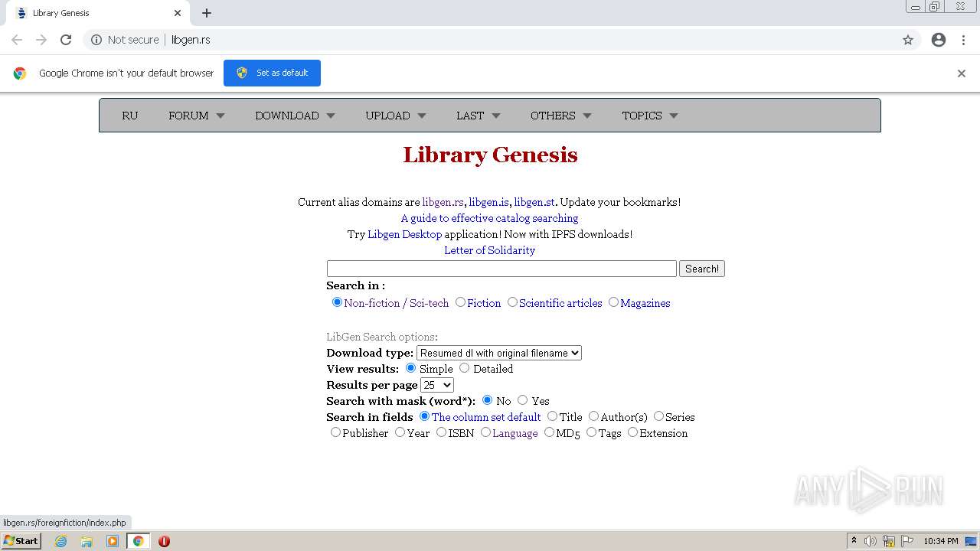Screen dimensions: 980x551
Task: Select Scientific articles radio option
Action: (512, 302)
